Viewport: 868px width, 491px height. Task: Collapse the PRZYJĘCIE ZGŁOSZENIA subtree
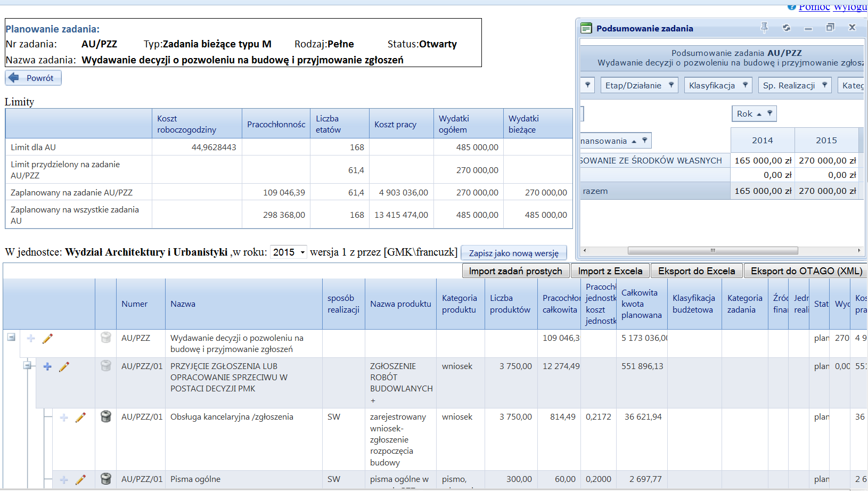click(27, 365)
